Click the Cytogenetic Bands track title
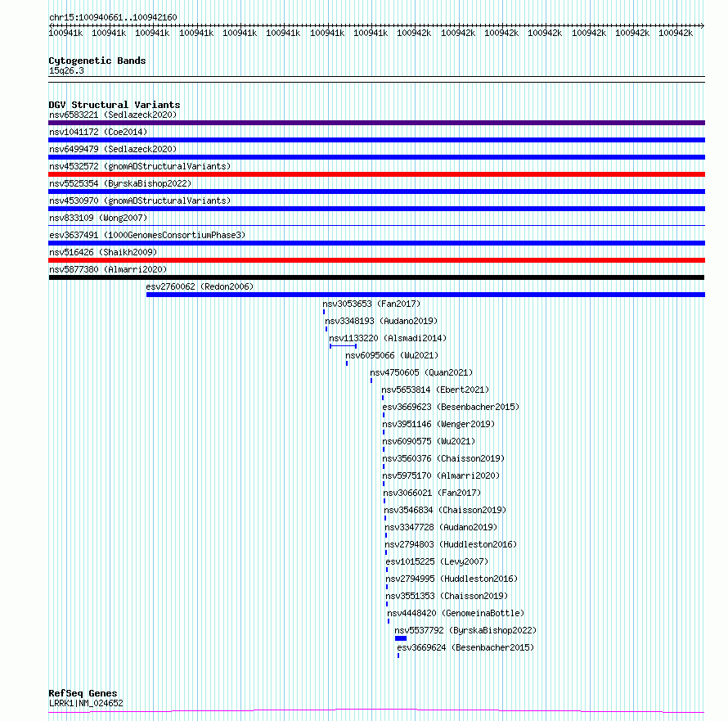Image resolution: width=728 pixels, height=721 pixels. (x=97, y=61)
